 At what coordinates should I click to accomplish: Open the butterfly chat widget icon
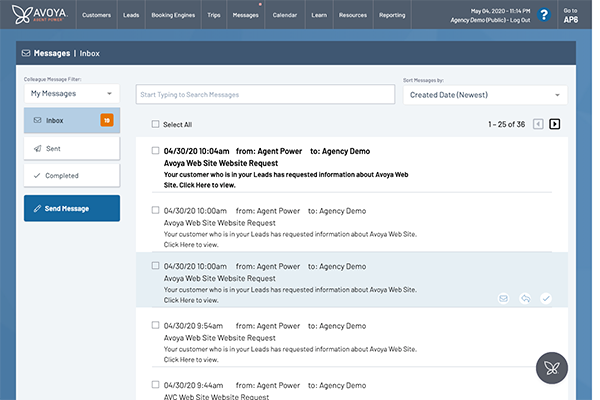click(x=553, y=369)
